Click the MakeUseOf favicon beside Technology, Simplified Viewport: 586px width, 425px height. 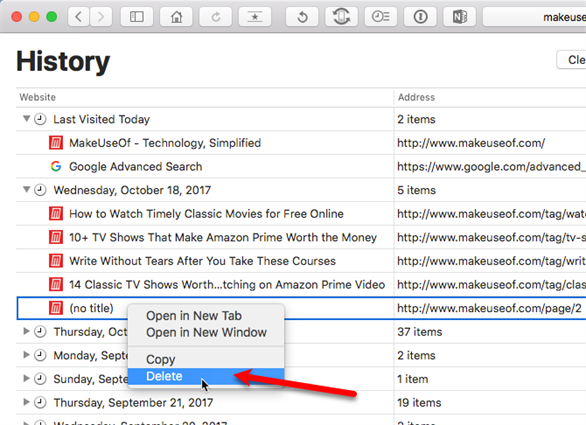56,143
